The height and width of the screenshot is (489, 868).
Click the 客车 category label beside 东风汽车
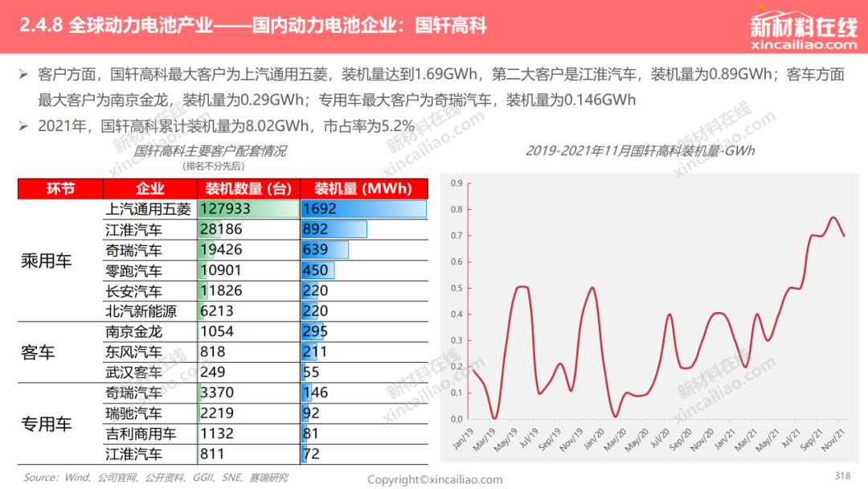38,352
